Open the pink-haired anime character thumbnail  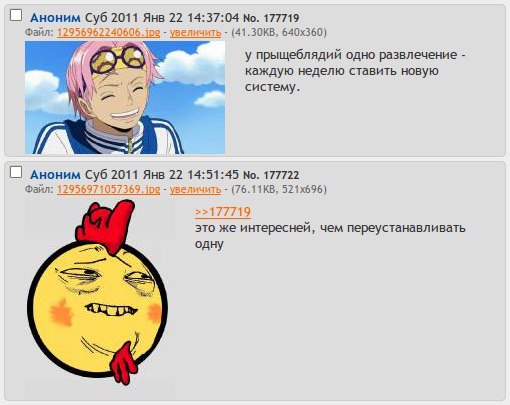[x=125, y=97]
